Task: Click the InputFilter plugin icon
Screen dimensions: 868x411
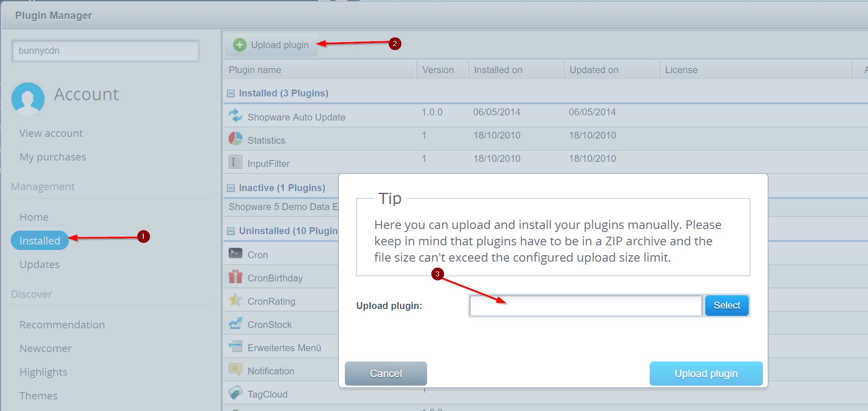Action: pos(235,162)
